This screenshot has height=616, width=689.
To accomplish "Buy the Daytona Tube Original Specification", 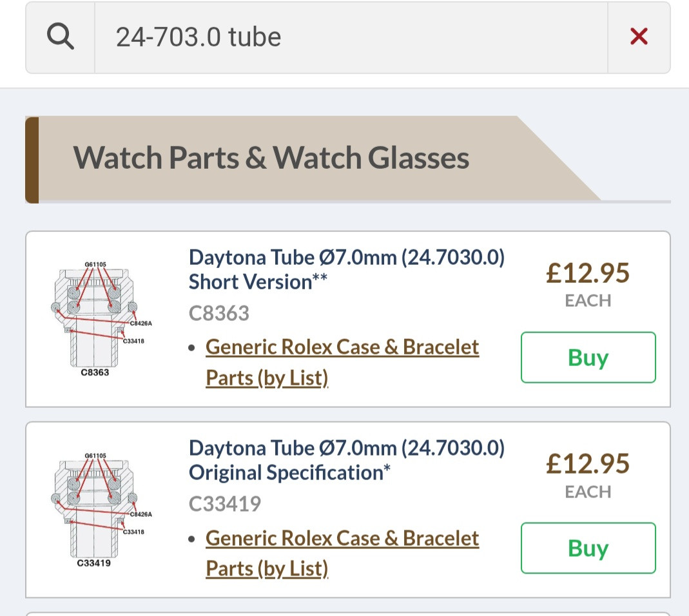I will click(588, 548).
